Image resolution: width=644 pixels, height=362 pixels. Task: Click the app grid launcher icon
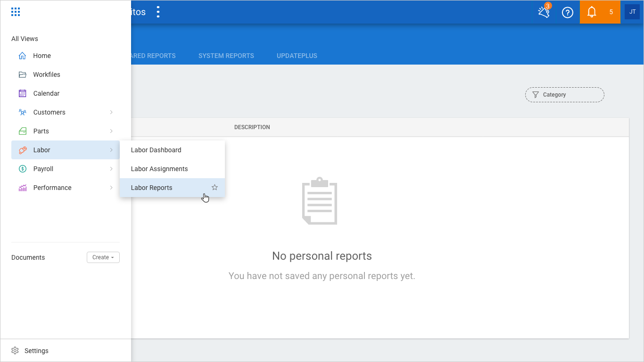(x=16, y=12)
